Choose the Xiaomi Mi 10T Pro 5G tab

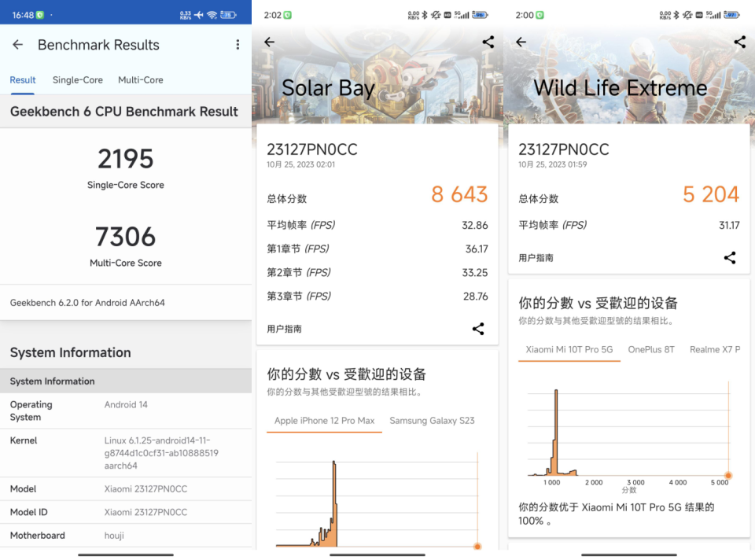[569, 349]
